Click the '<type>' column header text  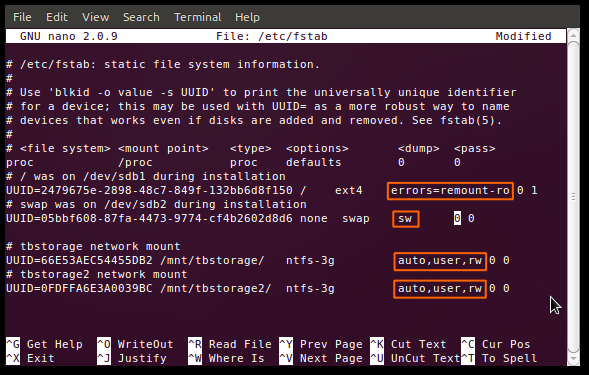pos(251,148)
